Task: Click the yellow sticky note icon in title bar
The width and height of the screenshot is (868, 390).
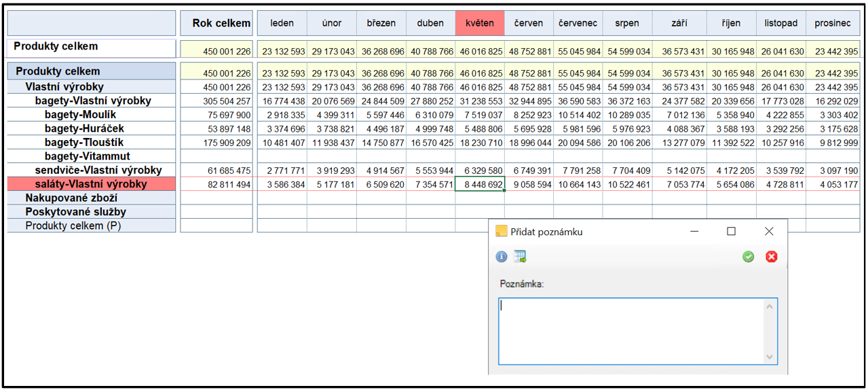Action: click(502, 231)
